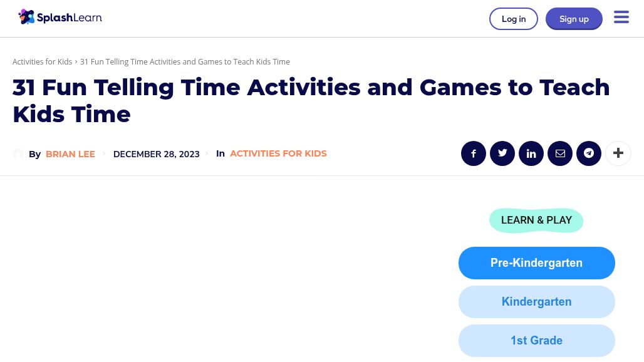This screenshot has height=362, width=644.
Task: Click the December 28, 2023 date
Action: [x=156, y=154]
